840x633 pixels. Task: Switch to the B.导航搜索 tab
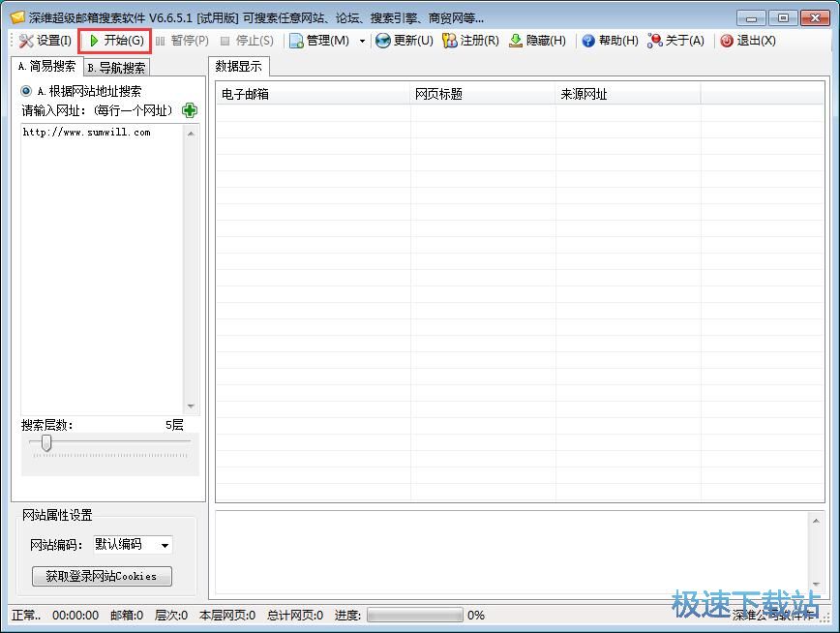pyautogui.click(x=116, y=68)
